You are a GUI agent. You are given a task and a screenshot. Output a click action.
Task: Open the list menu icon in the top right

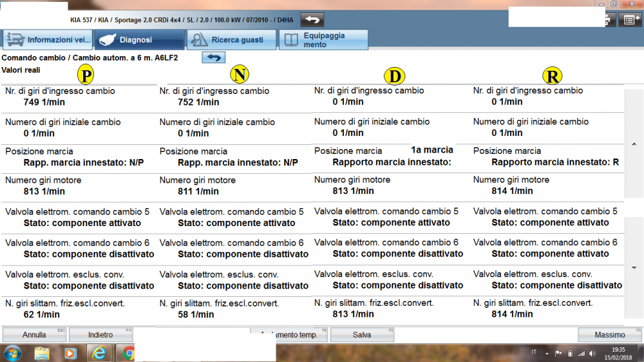(630, 19)
